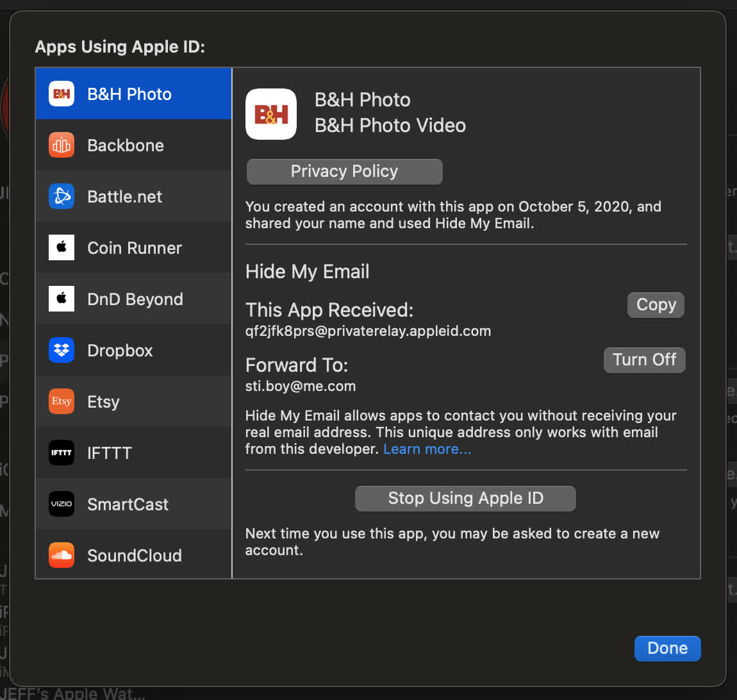Screen dimensions: 737x700
Task: Click the Backbone app icon
Action: 62,145
